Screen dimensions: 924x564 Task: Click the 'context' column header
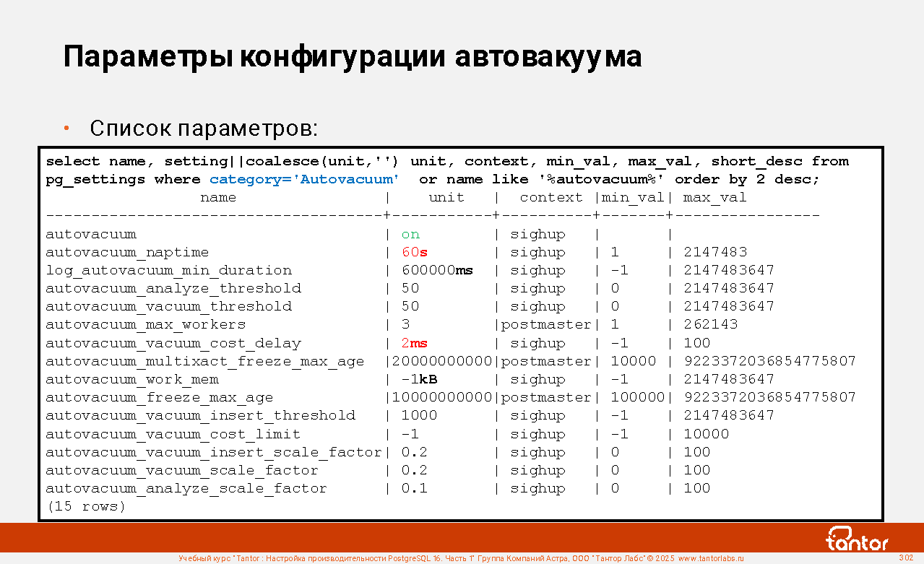[550, 197]
